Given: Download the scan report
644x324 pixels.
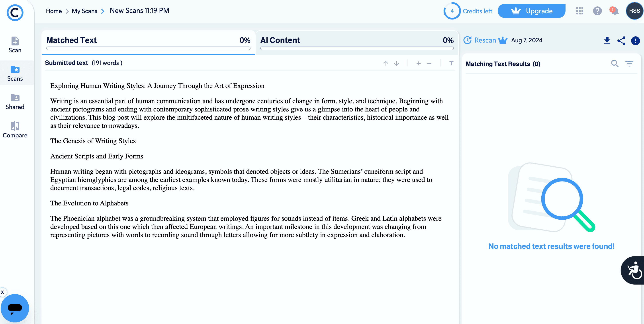Looking at the screenshot, I should [x=607, y=41].
